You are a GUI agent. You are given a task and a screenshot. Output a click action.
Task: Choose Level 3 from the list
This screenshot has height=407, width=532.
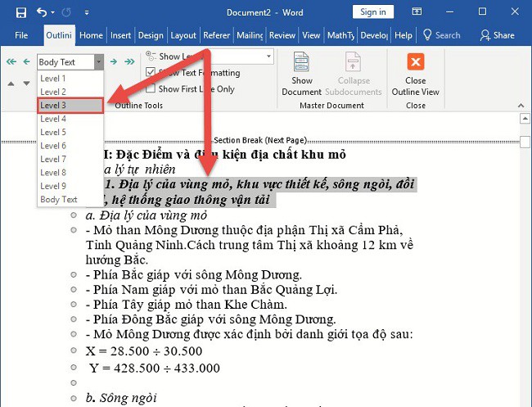70,105
